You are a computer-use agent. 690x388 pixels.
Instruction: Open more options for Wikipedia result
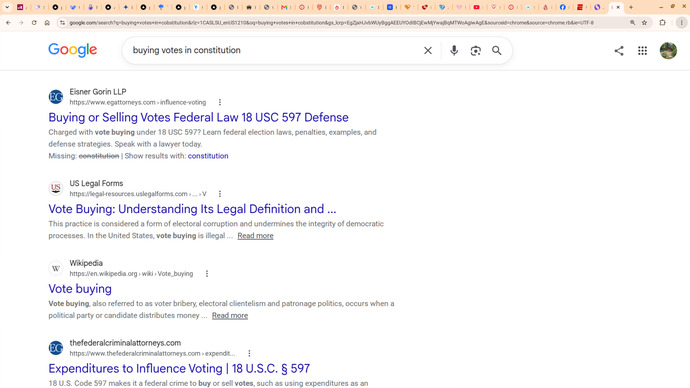click(x=207, y=274)
